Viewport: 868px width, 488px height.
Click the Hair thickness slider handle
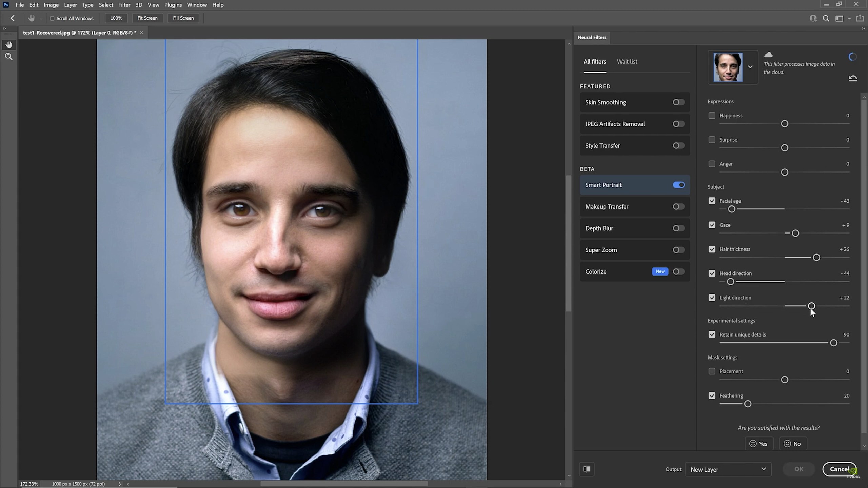[816, 258]
